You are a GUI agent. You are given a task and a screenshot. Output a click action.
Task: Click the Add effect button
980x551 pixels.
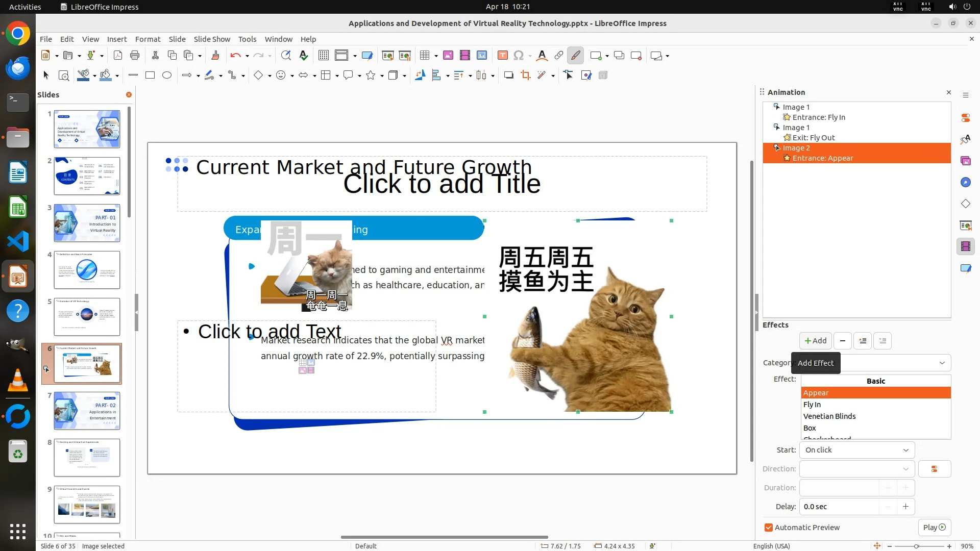point(815,341)
